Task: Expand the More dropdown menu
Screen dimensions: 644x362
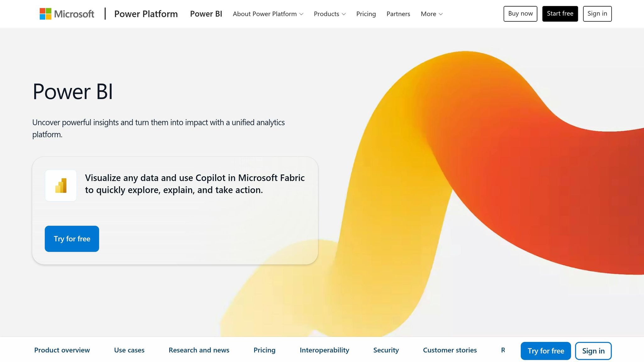Action: [431, 14]
